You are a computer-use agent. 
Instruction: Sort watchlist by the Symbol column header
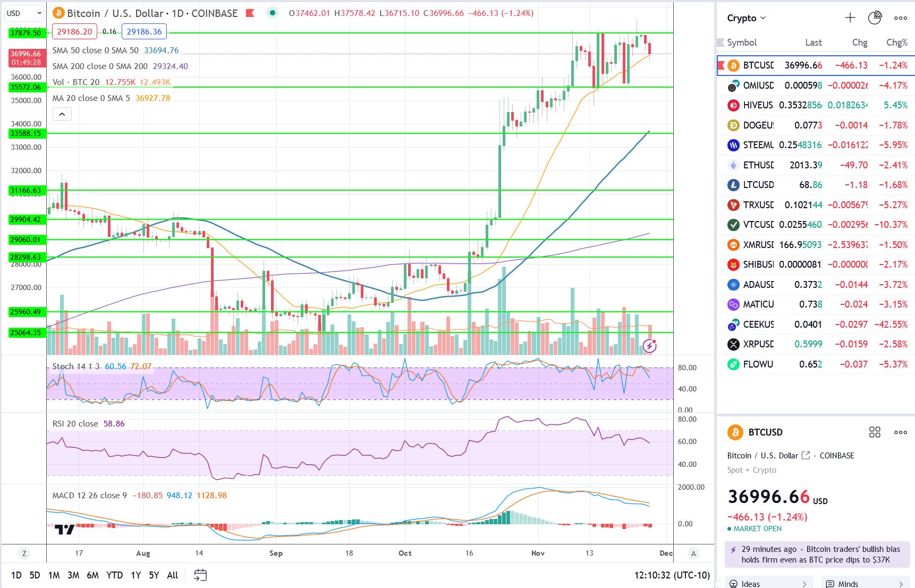pyautogui.click(x=742, y=42)
